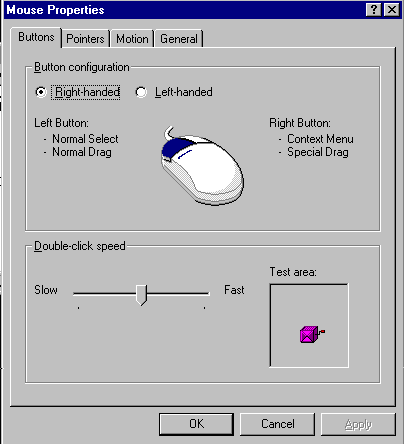
Task: Close the Mouse Properties dialog with X
Action: pos(392,10)
